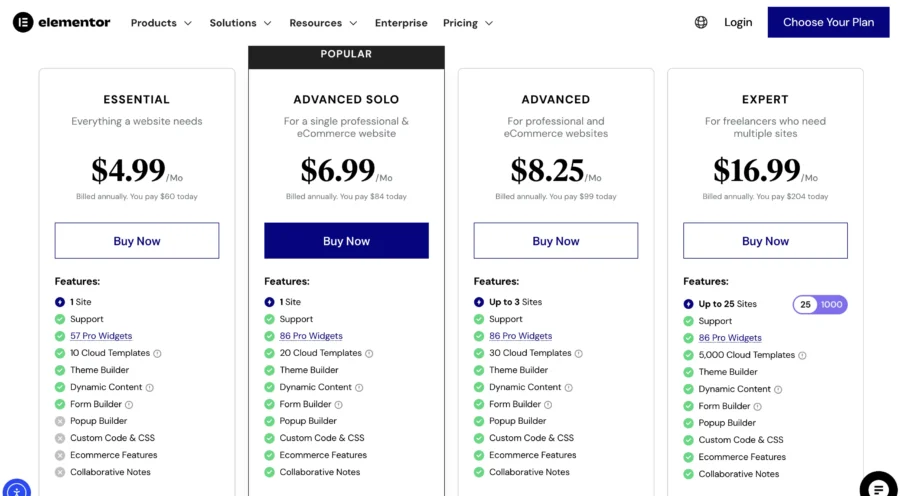Click Form Builder info icon in Expert plan

[758, 406]
